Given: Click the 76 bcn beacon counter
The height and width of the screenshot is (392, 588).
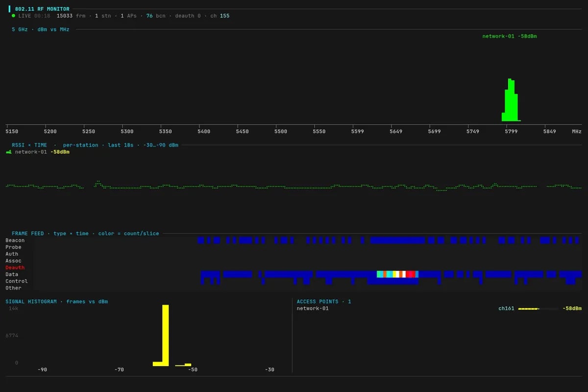Looking at the screenshot, I should point(156,16).
